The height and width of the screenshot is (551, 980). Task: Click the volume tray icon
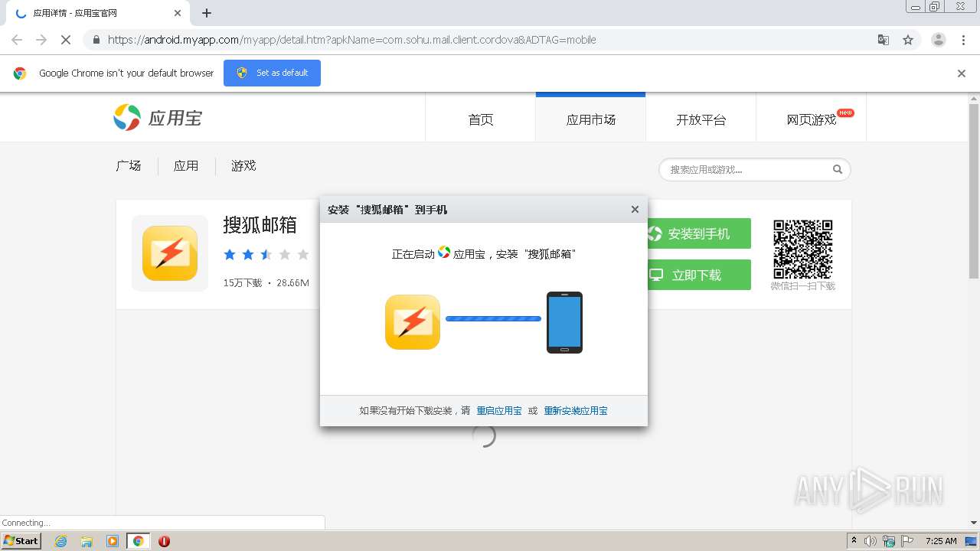(x=871, y=541)
